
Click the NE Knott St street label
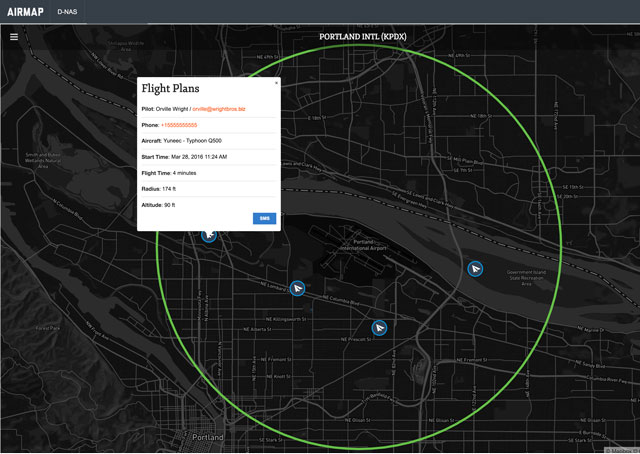click(x=278, y=376)
